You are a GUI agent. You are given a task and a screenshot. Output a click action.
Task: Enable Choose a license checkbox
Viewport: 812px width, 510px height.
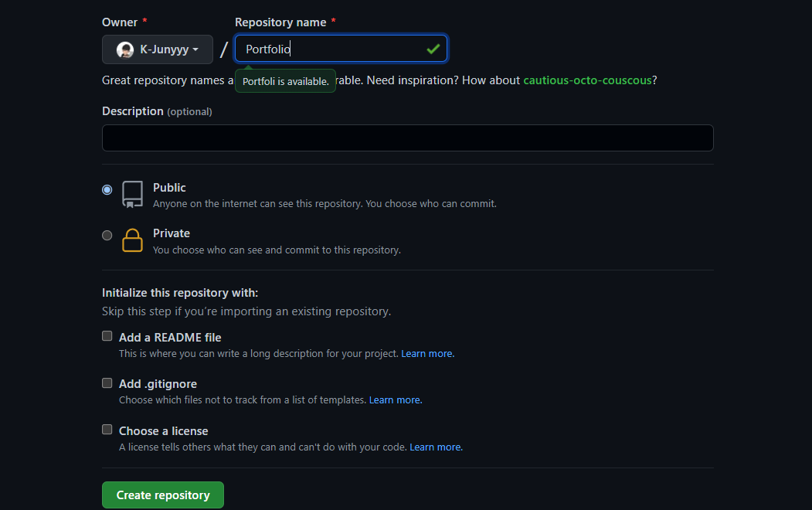107,429
